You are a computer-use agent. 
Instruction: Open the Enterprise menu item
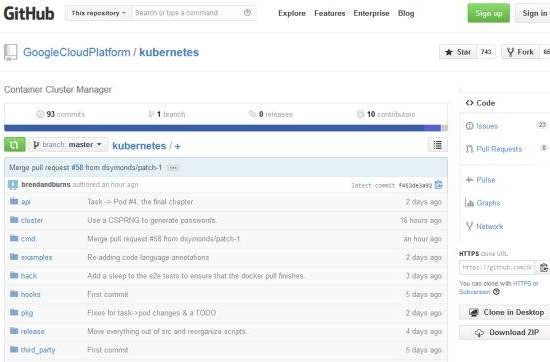371,13
